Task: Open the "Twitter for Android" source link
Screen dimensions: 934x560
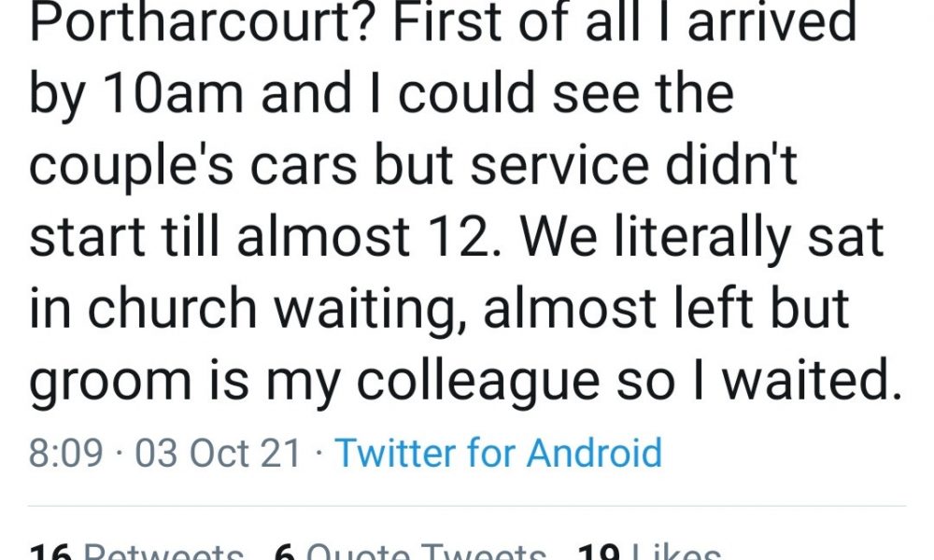Action: [x=498, y=454]
